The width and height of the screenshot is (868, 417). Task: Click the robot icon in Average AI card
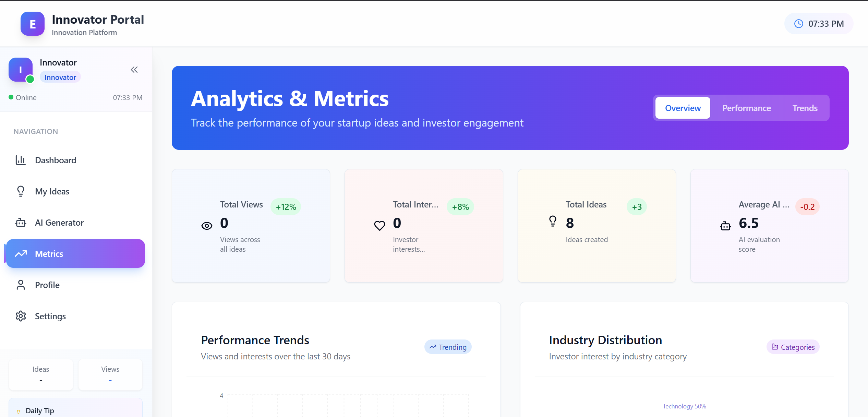point(725,226)
